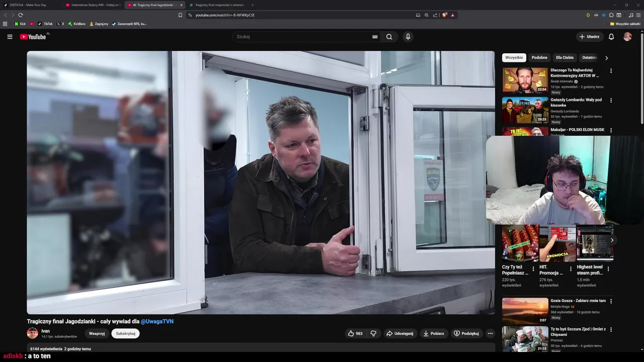Open the YouTube guide hamburger menu
644x362 pixels.
[x=10, y=37]
